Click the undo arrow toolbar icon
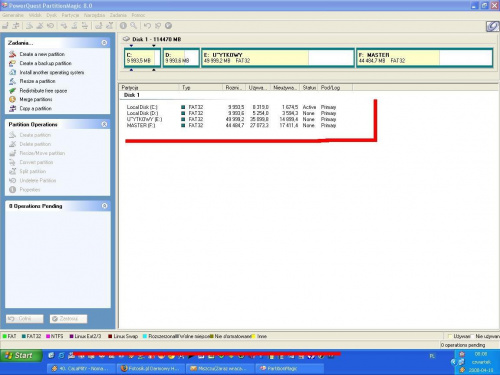 coord(147,25)
